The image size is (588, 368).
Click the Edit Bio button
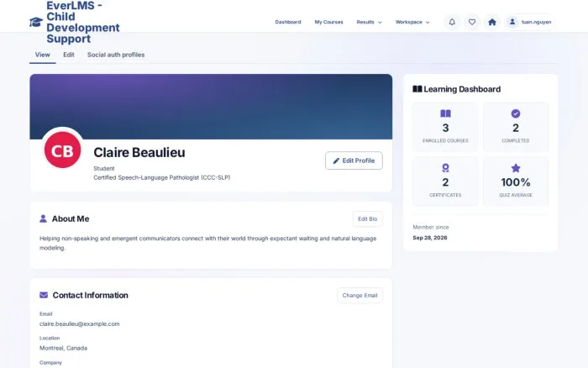click(x=368, y=218)
